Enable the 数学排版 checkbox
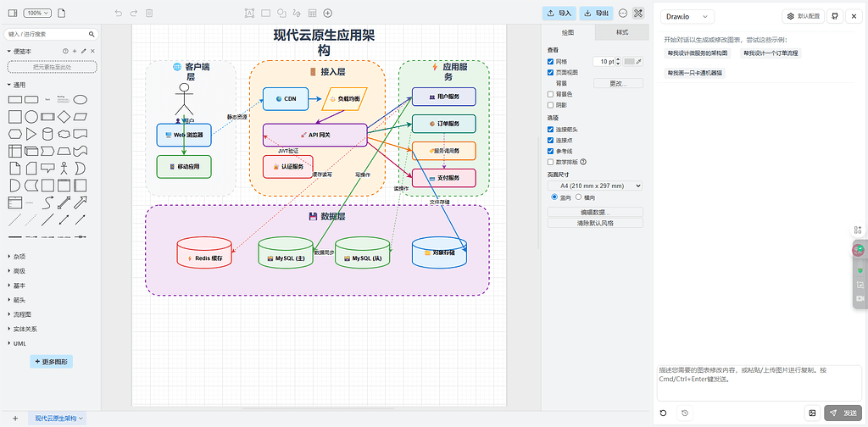 tap(550, 162)
